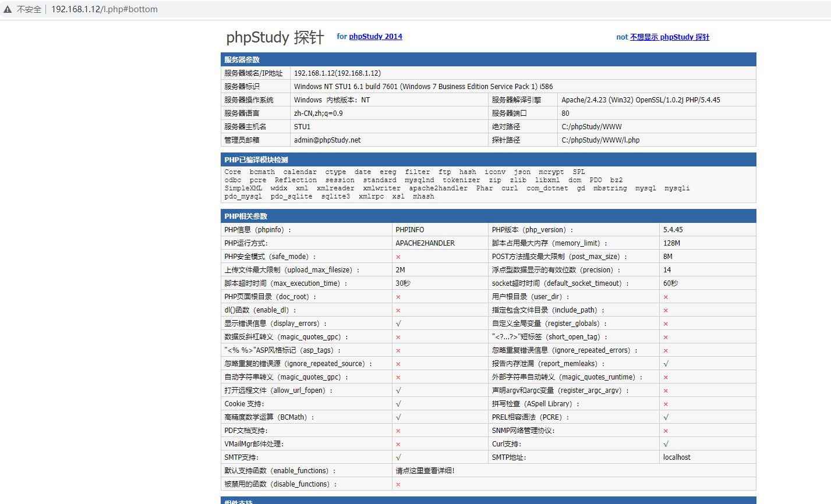The image size is (831, 504).
Task: Click the red cross for safe_mode
Action: tap(398, 257)
